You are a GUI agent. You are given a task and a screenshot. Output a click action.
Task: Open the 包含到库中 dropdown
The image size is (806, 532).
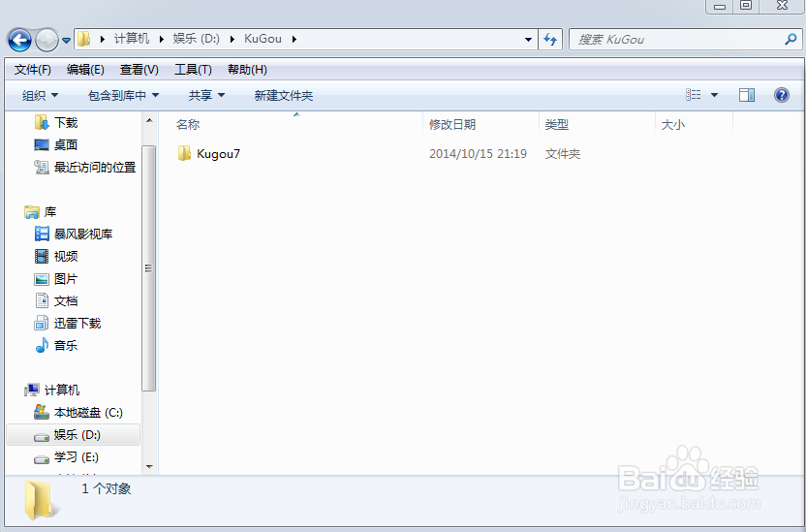coord(123,95)
